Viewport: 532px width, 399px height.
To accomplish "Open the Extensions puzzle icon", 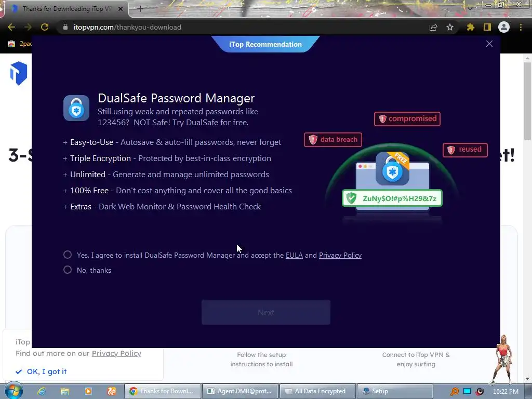I will (x=470, y=27).
